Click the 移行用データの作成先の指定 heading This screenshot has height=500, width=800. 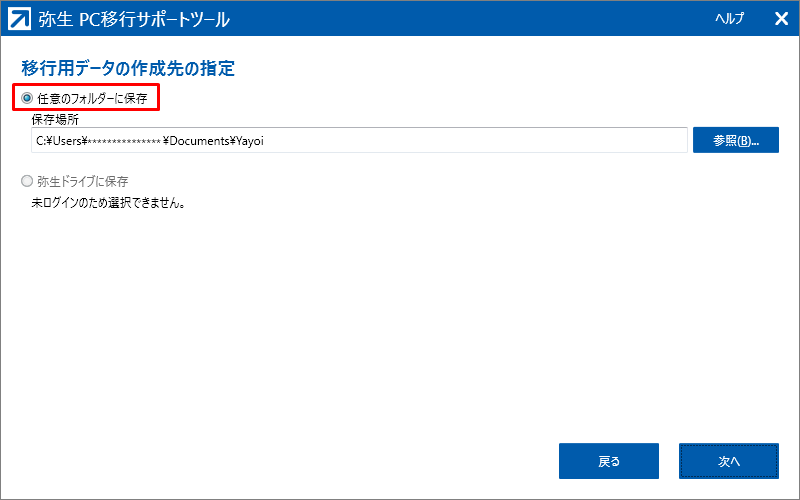127,69
